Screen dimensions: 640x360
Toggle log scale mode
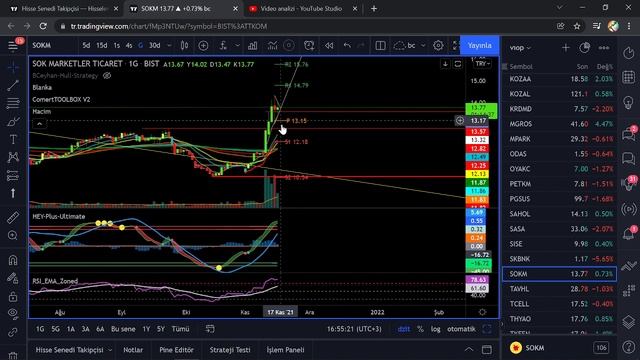(x=436, y=329)
